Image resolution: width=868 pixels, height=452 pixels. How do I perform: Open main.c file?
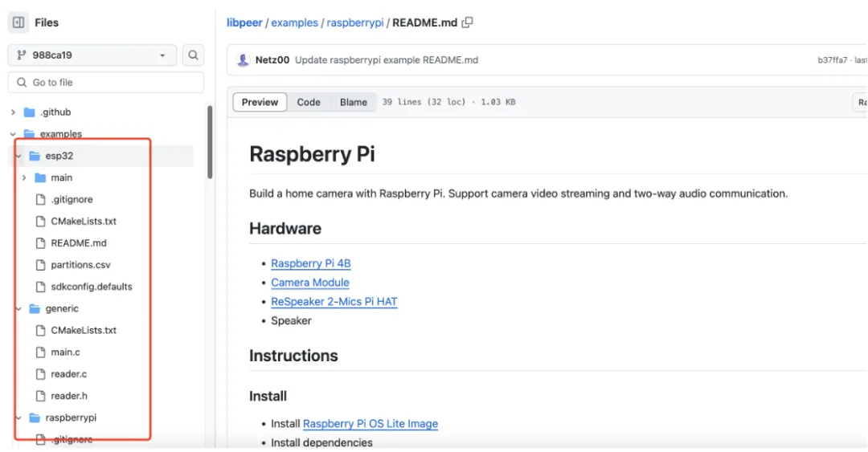65,352
